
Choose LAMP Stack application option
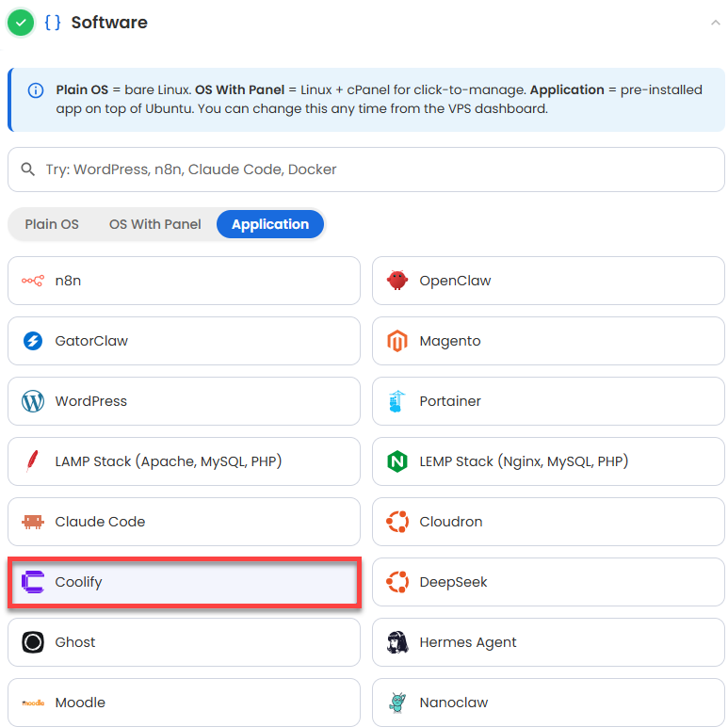tap(184, 461)
